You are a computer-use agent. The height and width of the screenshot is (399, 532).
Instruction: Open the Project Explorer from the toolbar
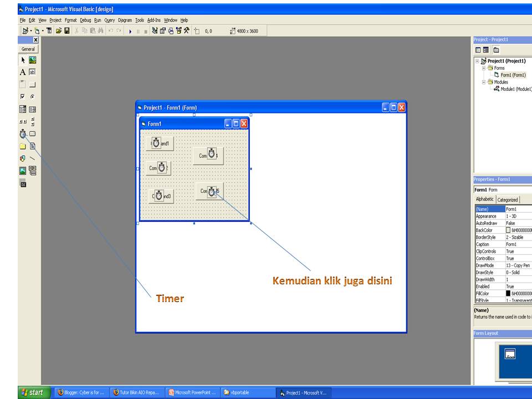pyautogui.click(x=155, y=31)
